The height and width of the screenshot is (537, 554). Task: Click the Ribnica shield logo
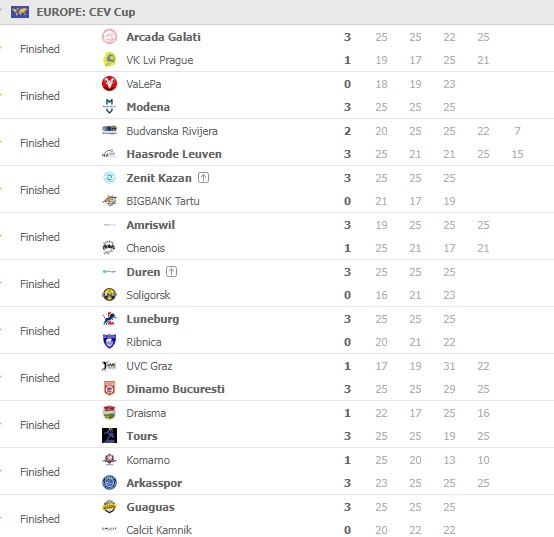pyautogui.click(x=109, y=341)
